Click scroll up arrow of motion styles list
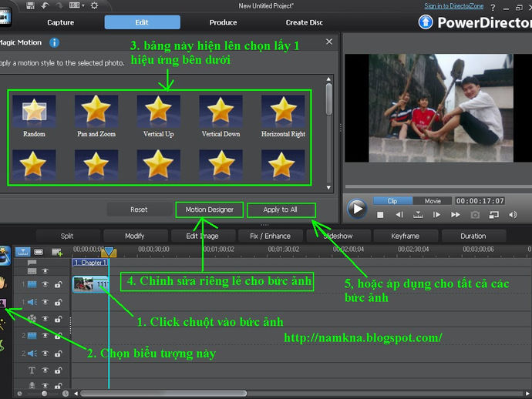This screenshot has width=532, height=399. 328,79
